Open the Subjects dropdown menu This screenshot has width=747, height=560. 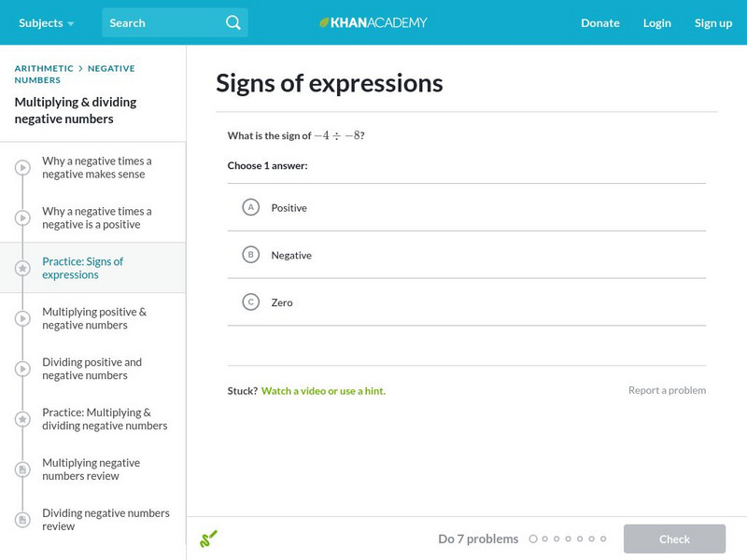(46, 22)
